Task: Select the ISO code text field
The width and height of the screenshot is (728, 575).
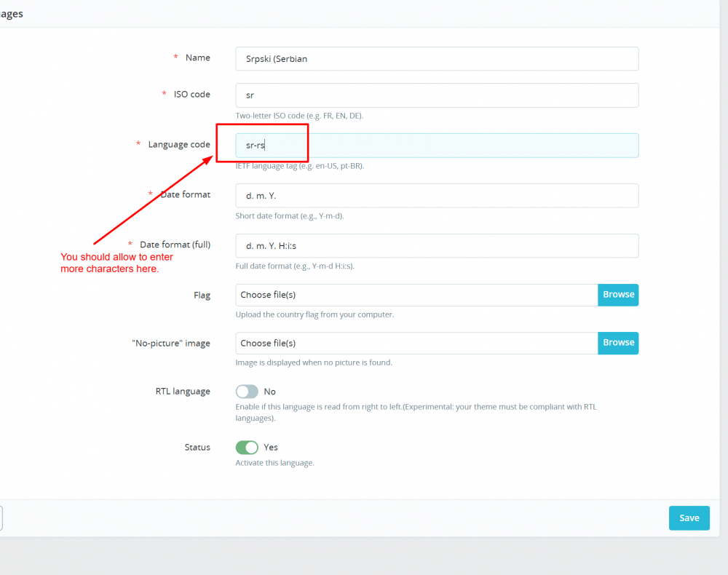Action: coord(437,95)
